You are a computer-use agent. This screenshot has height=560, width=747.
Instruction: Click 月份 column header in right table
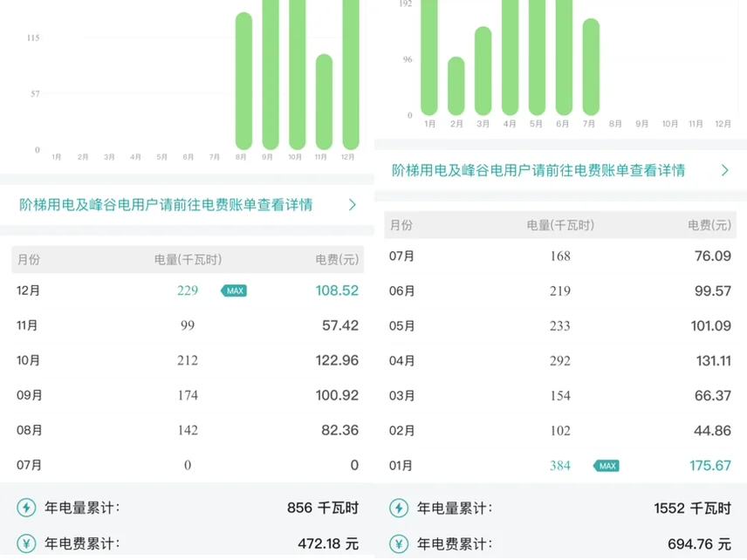(401, 225)
